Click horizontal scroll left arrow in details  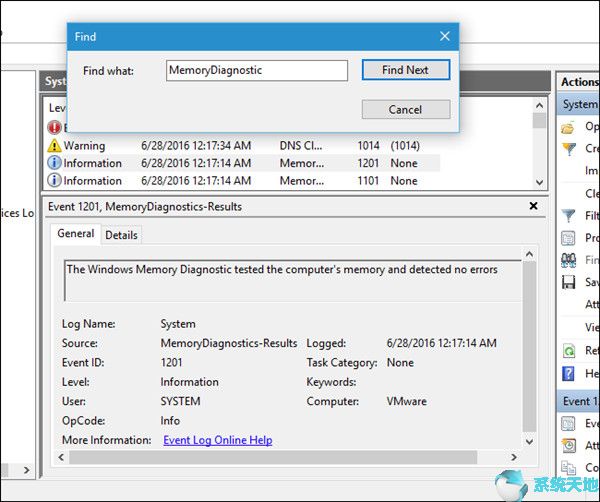coord(61,457)
